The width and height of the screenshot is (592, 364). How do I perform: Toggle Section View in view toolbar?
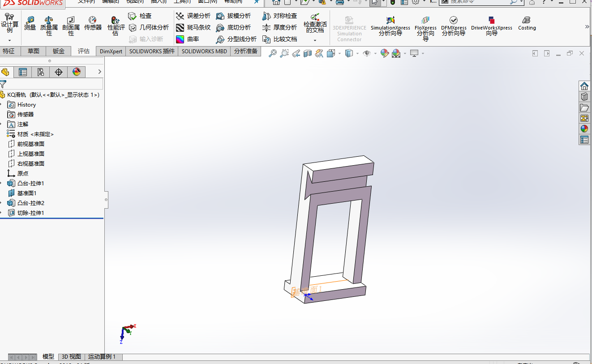(x=307, y=54)
